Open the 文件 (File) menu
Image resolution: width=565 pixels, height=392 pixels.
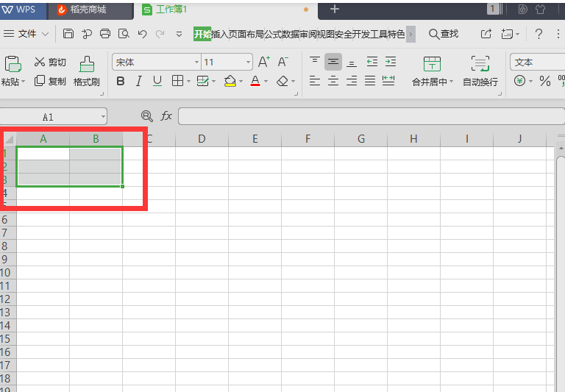(26, 34)
